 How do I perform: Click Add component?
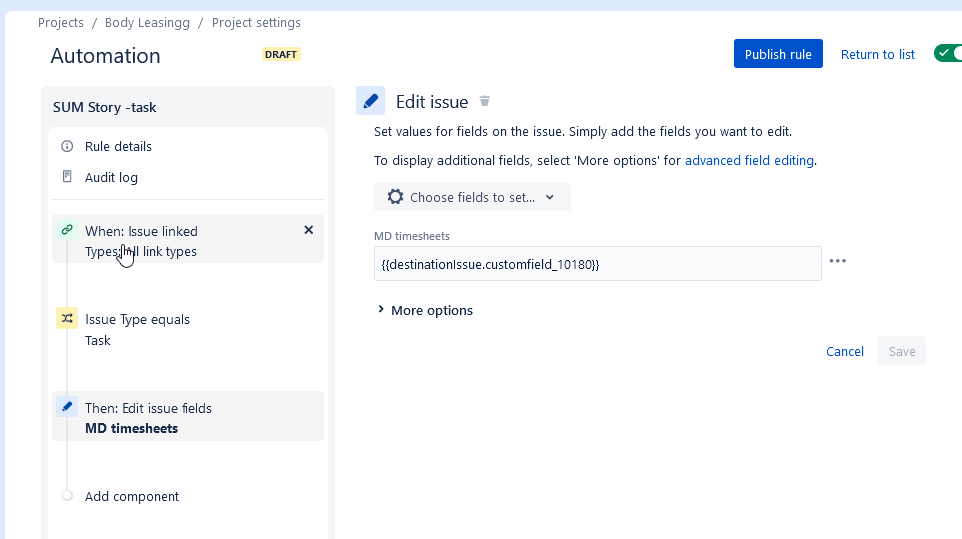[x=132, y=496]
